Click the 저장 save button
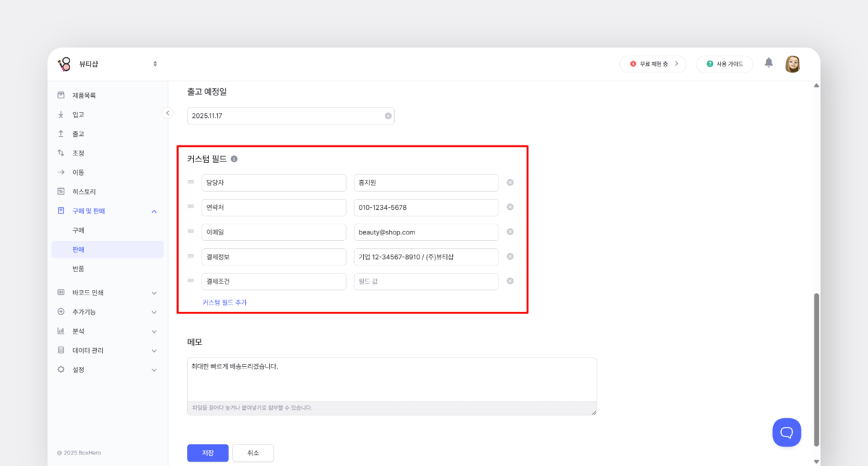Image resolution: width=868 pixels, height=466 pixels. coord(208,452)
